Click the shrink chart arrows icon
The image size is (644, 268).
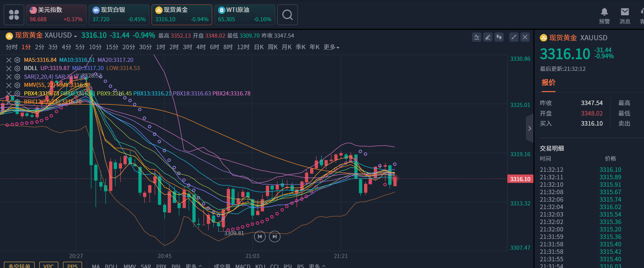click(514, 37)
